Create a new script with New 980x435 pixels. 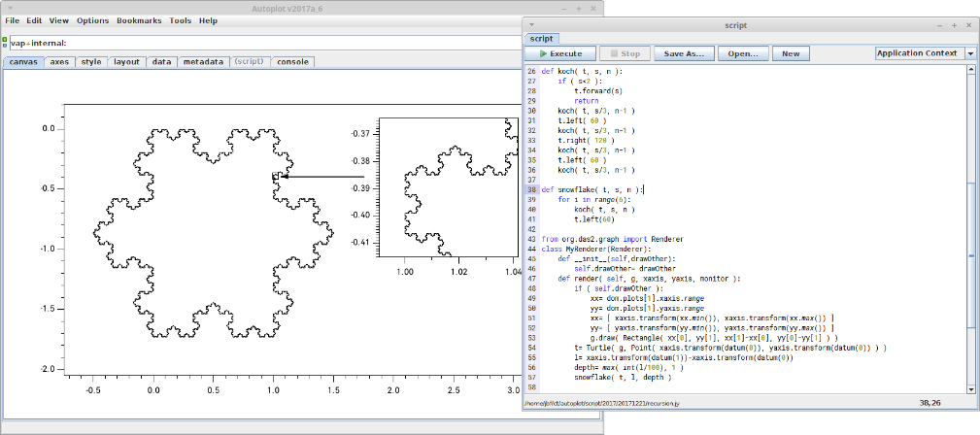791,54
